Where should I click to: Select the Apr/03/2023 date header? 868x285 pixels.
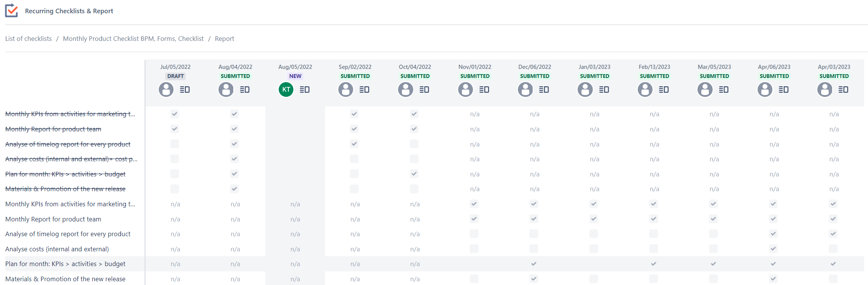(x=834, y=67)
